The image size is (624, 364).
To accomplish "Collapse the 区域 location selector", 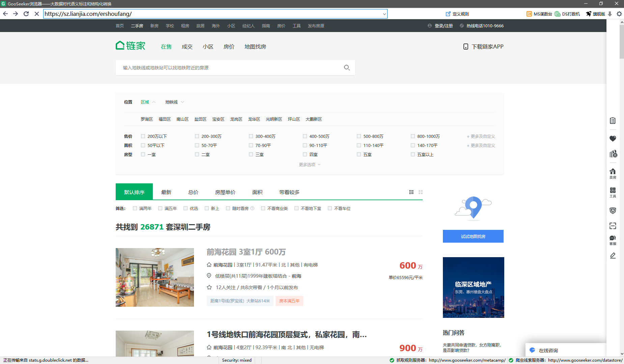I will pos(148,102).
